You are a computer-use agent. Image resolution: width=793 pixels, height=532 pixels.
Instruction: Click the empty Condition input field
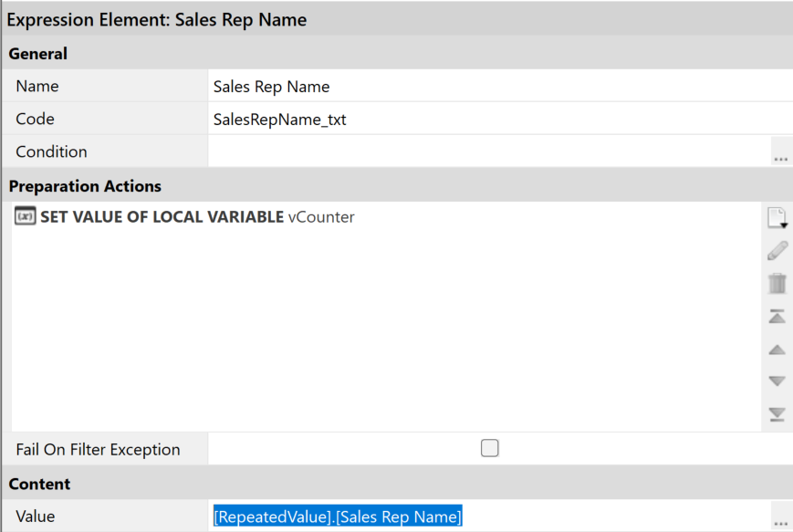pos(488,151)
